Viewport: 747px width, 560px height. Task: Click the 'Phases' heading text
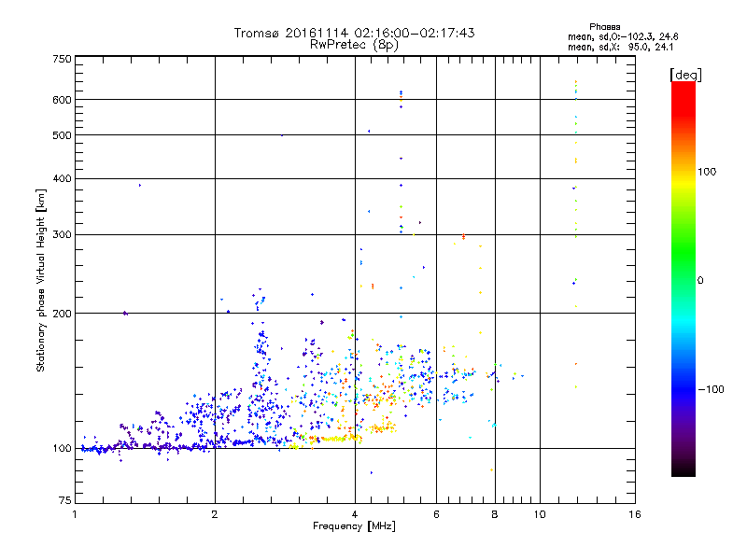click(x=604, y=27)
